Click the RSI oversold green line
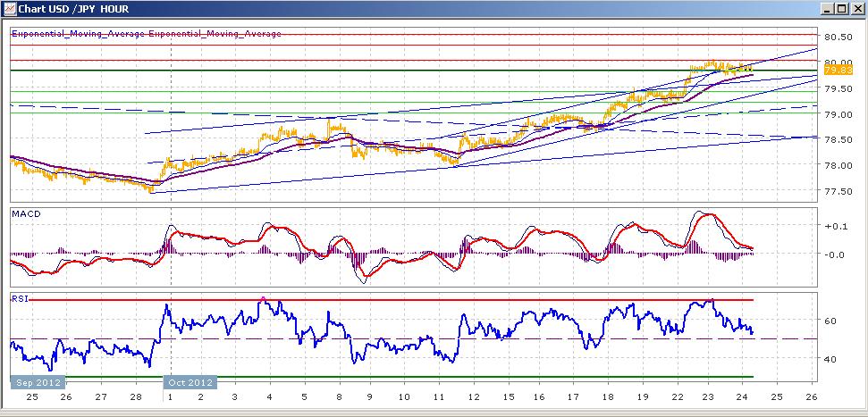Screen dimensions: 868x417 pyautogui.click(x=409, y=377)
